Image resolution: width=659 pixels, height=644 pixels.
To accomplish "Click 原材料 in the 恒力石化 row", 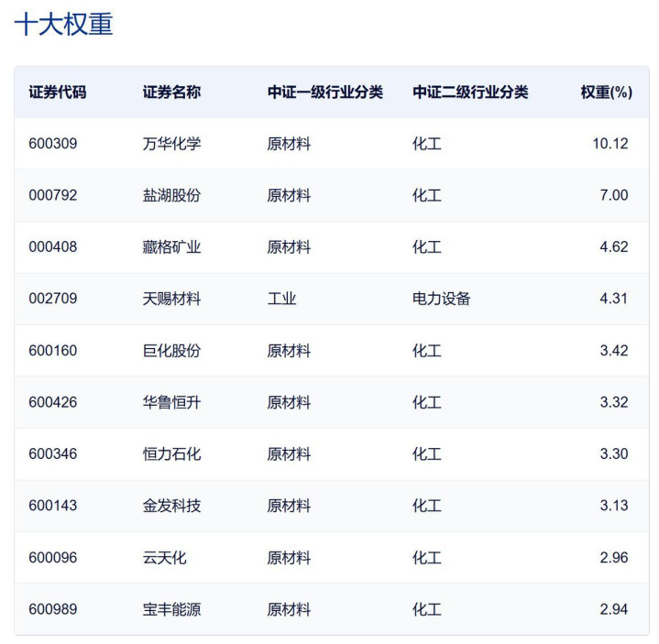I will pyautogui.click(x=289, y=454).
